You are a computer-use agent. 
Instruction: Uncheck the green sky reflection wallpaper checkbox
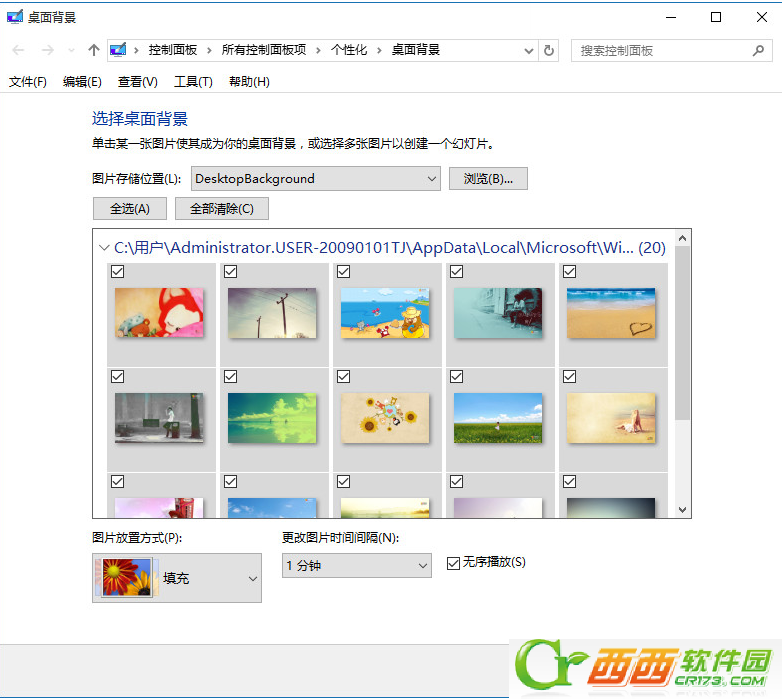point(230,376)
